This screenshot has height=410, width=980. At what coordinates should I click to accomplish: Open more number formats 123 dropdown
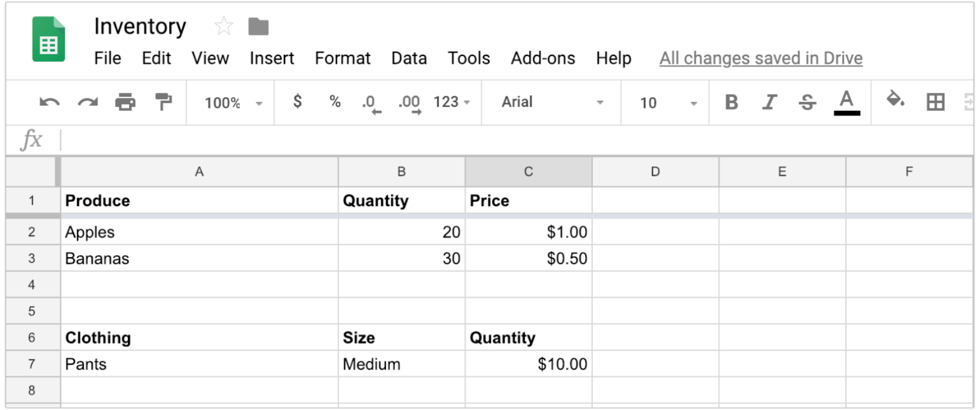(451, 102)
